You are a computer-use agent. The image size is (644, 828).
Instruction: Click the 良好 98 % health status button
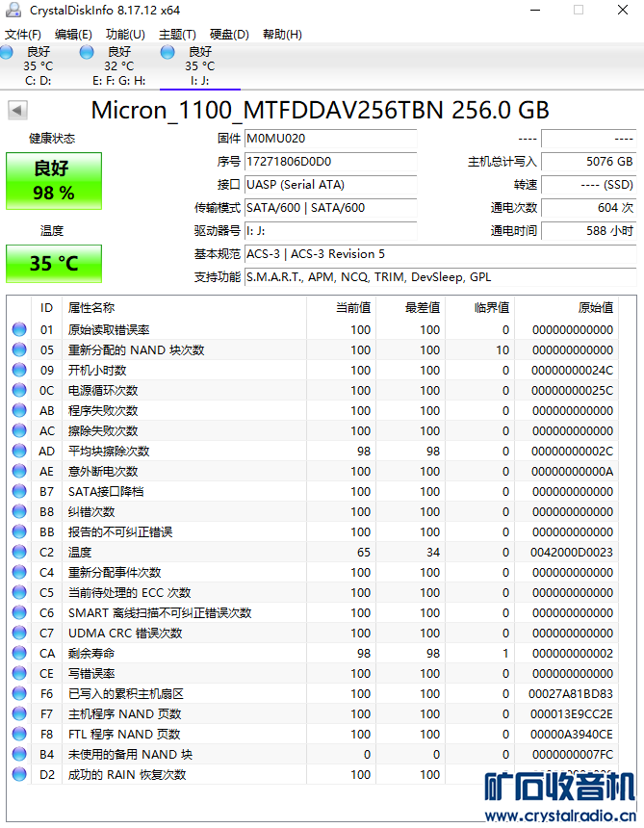point(54,181)
